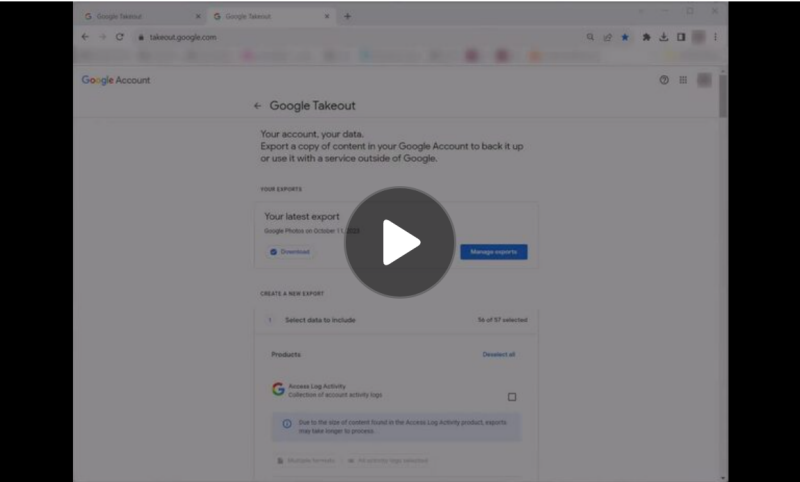Open the help question mark icon
This screenshot has width=800, height=482.
coord(664,80)
